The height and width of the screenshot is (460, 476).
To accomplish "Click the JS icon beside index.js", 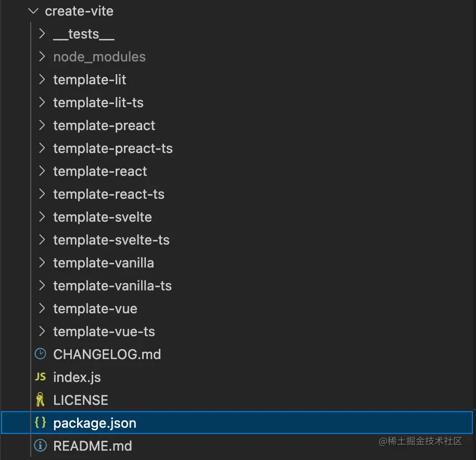I will click(x=40, y=377).
